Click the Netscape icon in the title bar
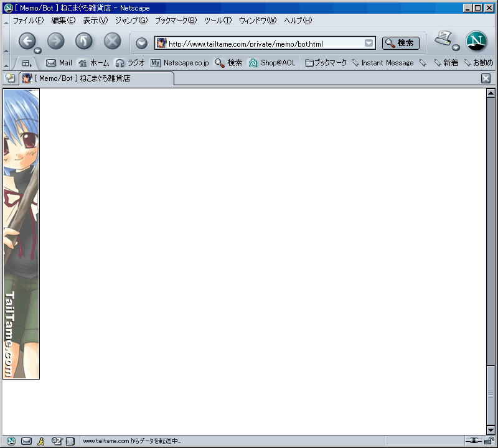The image size is (498, 448). point(8,8)
